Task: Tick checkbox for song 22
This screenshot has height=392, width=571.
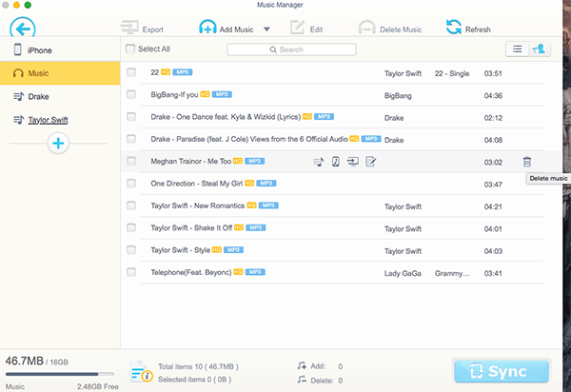Action: (131, 72)
